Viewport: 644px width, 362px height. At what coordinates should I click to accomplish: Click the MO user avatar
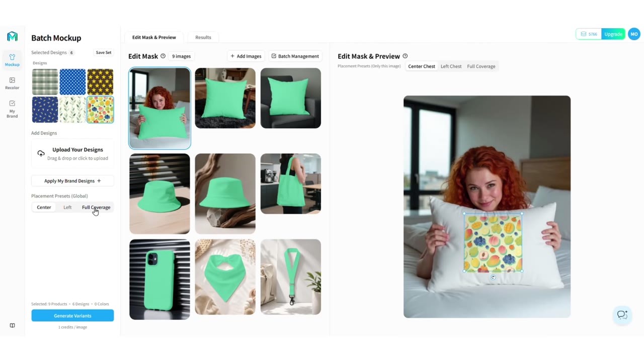(634, 34)
